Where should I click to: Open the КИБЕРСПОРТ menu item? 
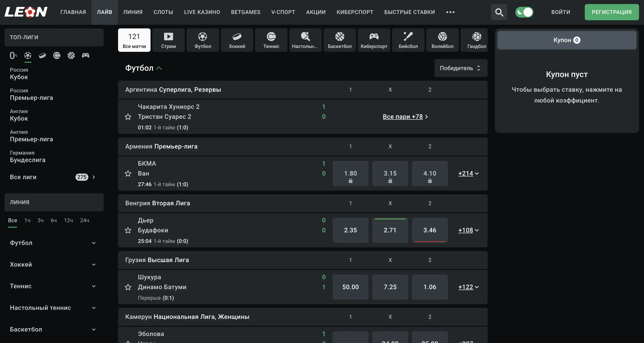[355, 12]
